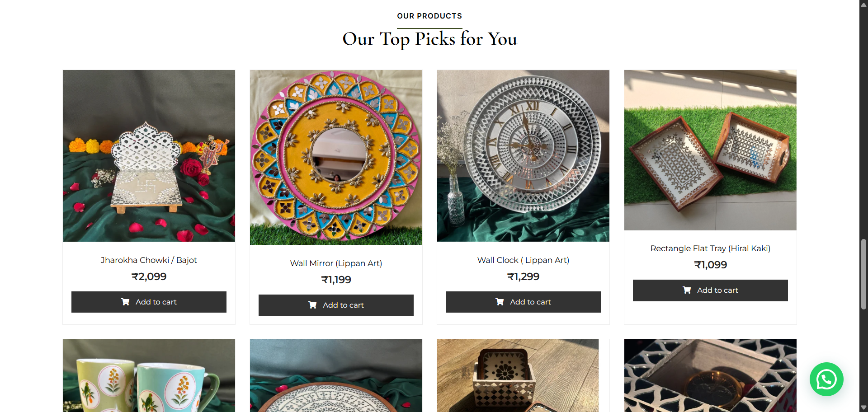
Task: Open the WhatsApp chat floating icon
Action: point(826,379)
